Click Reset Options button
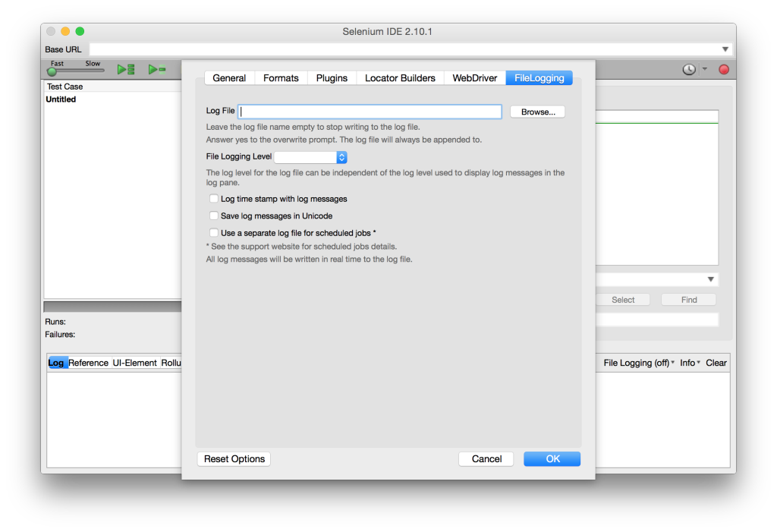 234,458
